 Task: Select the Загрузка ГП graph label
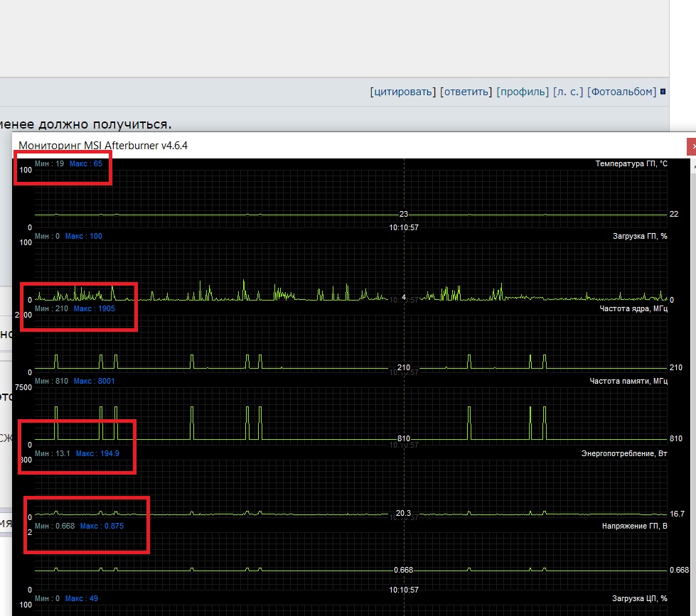point(640,236)
